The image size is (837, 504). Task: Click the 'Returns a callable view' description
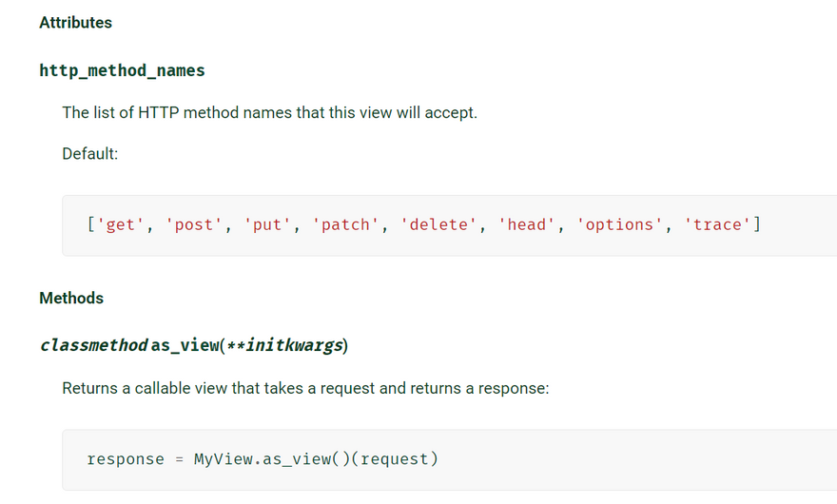click(x=304, y=389)
